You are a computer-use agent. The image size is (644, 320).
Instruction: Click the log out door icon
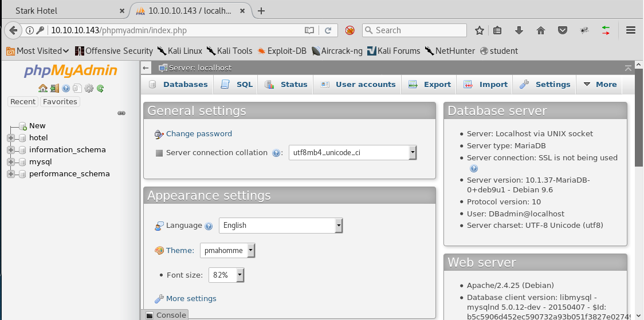pos(54,88)
